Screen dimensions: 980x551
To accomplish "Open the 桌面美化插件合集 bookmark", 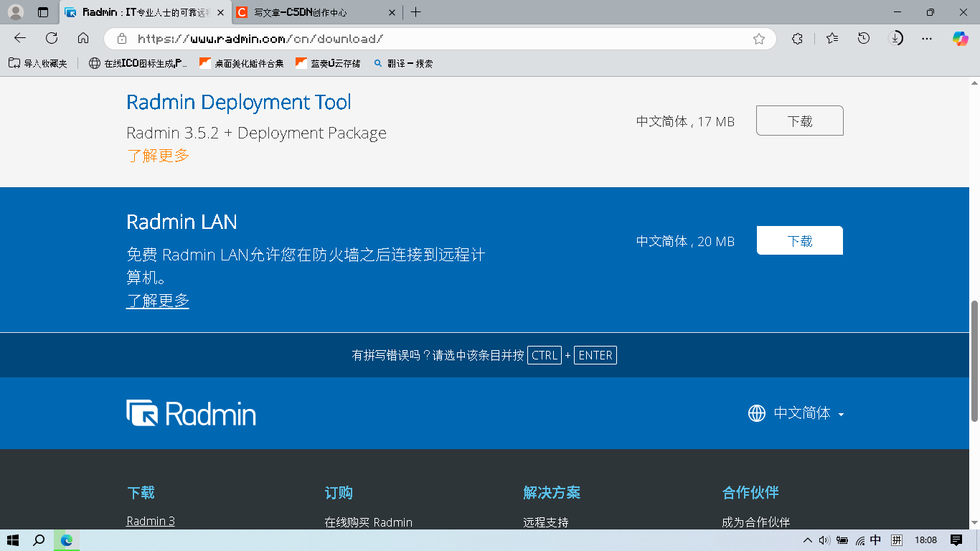I will [241, 63].
